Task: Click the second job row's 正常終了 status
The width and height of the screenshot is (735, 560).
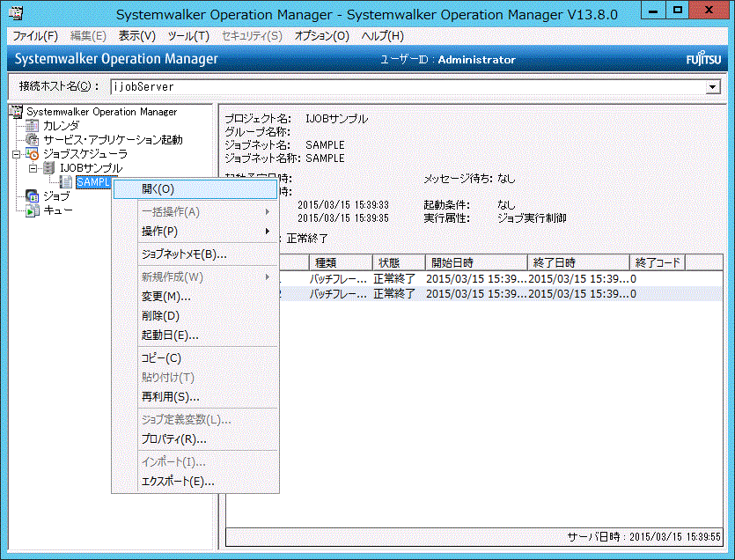Action: click(394, 294)
